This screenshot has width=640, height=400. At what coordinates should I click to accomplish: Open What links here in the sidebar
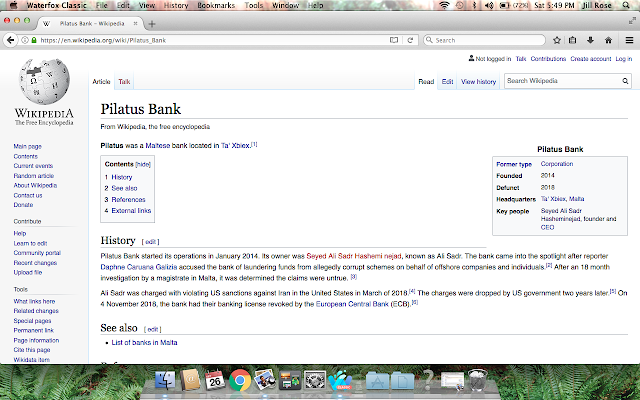coord(34,301)
